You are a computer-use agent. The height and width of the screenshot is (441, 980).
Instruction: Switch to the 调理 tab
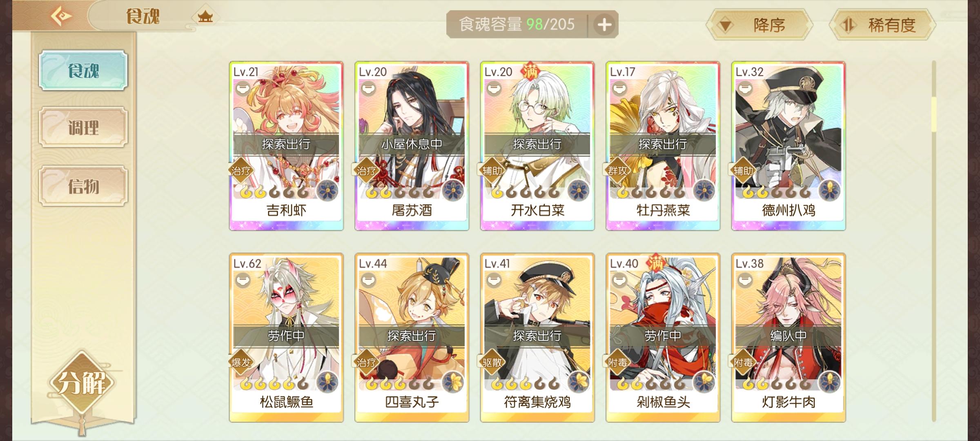point(83,127)
